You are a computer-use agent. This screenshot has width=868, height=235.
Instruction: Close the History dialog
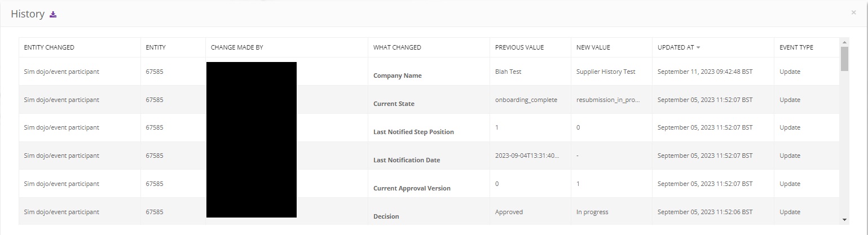tap(853, 12)
